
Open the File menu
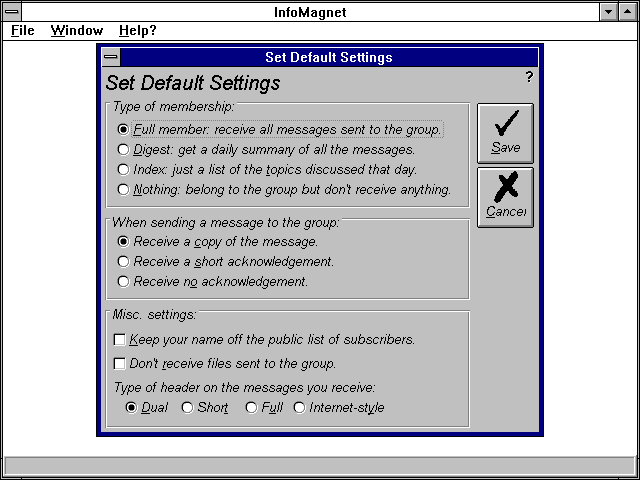tap(22, 30)
